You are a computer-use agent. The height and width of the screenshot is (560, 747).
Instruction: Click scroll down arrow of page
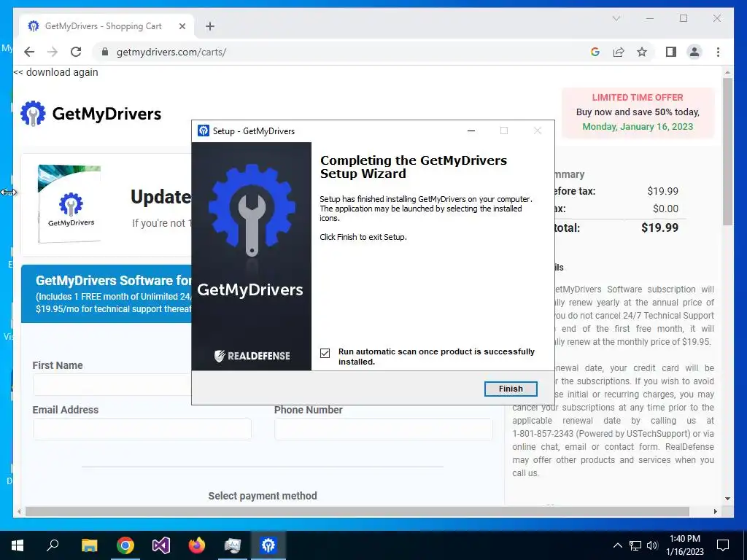point(727,499)
